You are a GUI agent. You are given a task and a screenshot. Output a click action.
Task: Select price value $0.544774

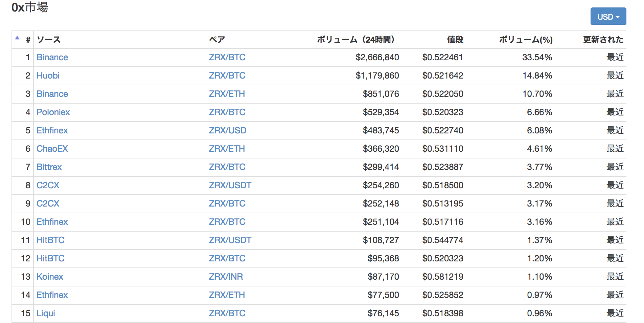point(442,240)
